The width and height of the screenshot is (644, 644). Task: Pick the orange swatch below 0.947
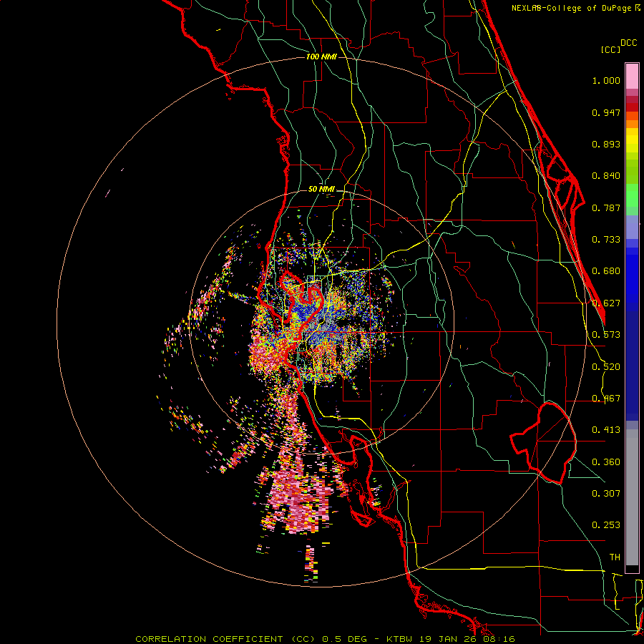(x=632, y=124)
